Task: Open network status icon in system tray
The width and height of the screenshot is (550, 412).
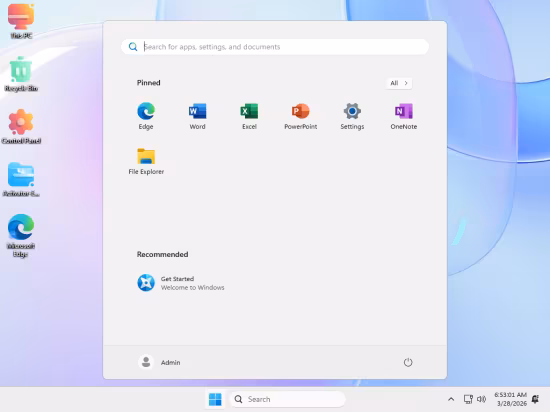Action: pyautogui.click(x=468, y=399)
